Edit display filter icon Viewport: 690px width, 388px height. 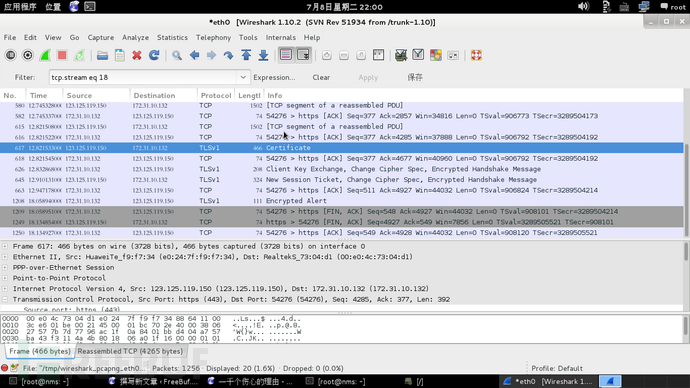(x=418, y=55)
